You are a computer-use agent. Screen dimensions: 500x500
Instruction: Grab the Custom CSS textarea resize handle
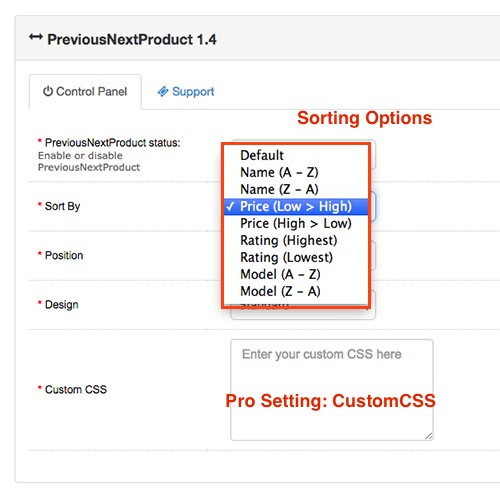(x=429, y=436)
